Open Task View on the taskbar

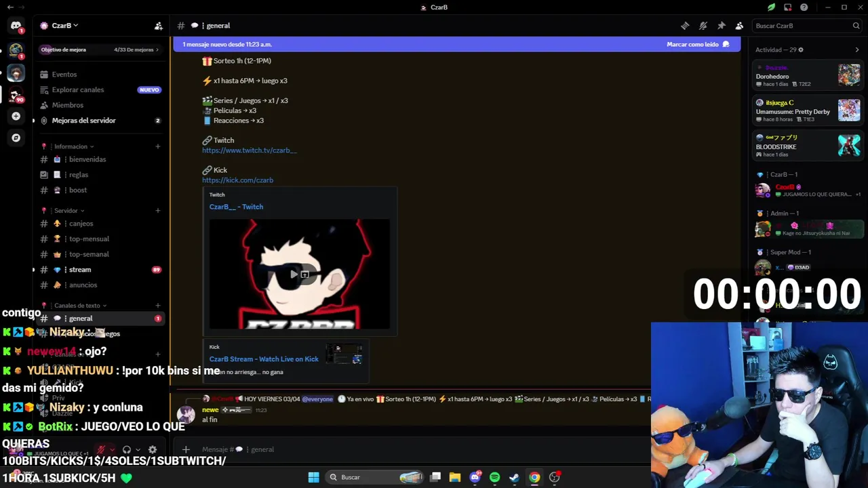tap(435, 477)
